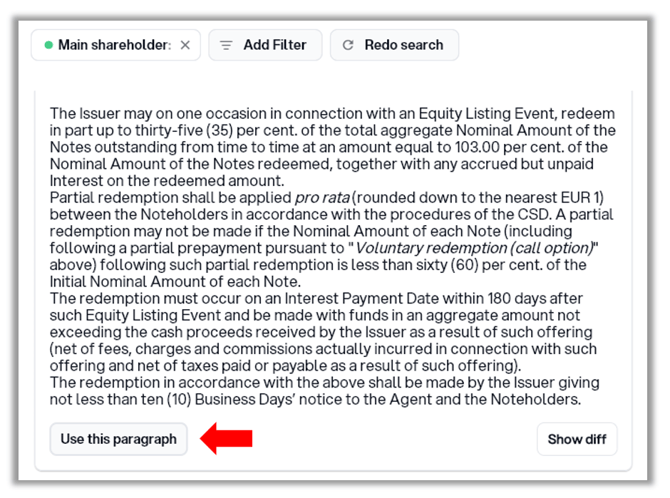Image resolution: width=670 pixels, height=498 pixels.
Task: Click the circular redo arrow icon
Action: (348, 45)
